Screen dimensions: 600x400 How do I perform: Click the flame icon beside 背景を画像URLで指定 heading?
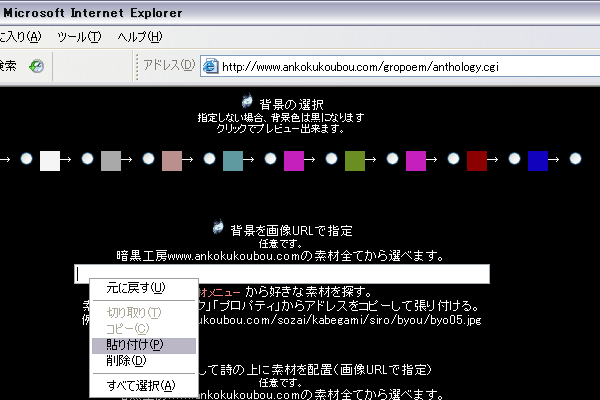(219, 229)
